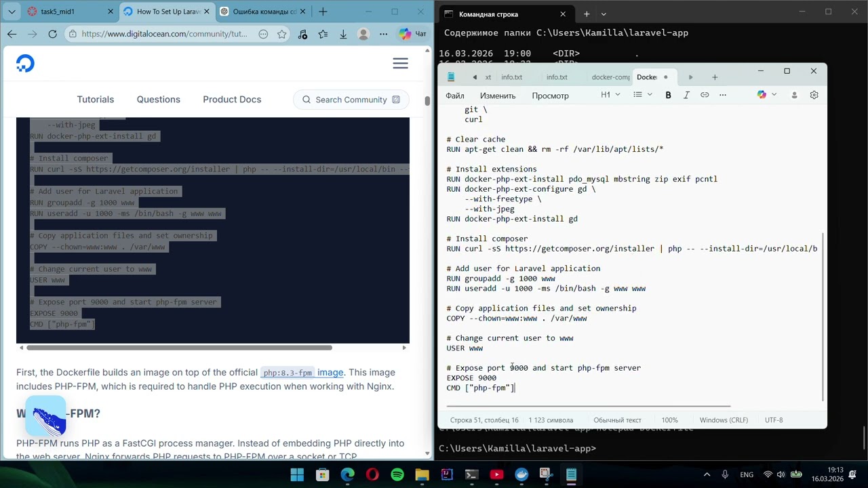Open the Product Docs page
Screen dimensions: 868x488
[x=232, y=100]
